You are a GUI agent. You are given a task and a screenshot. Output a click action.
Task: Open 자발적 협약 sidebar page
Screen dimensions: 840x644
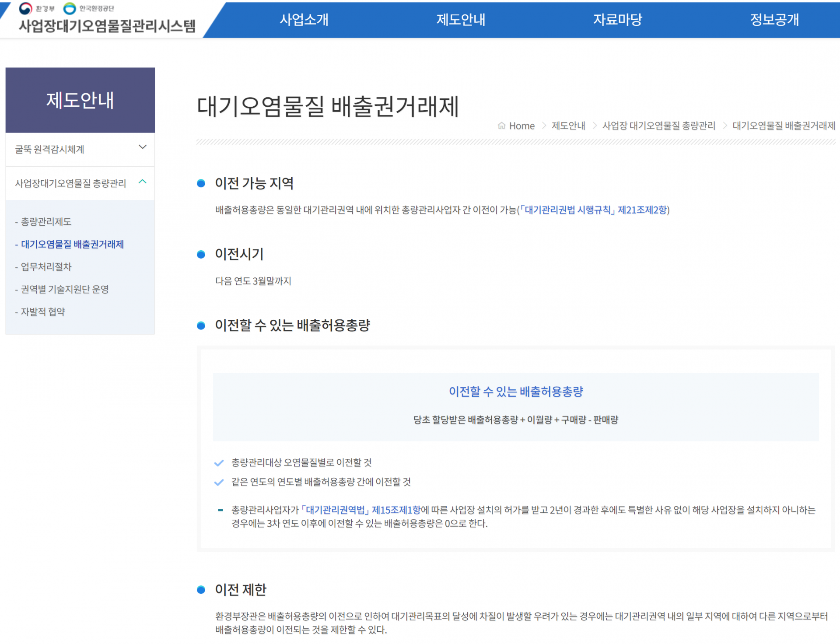click(x=40, y=312)
